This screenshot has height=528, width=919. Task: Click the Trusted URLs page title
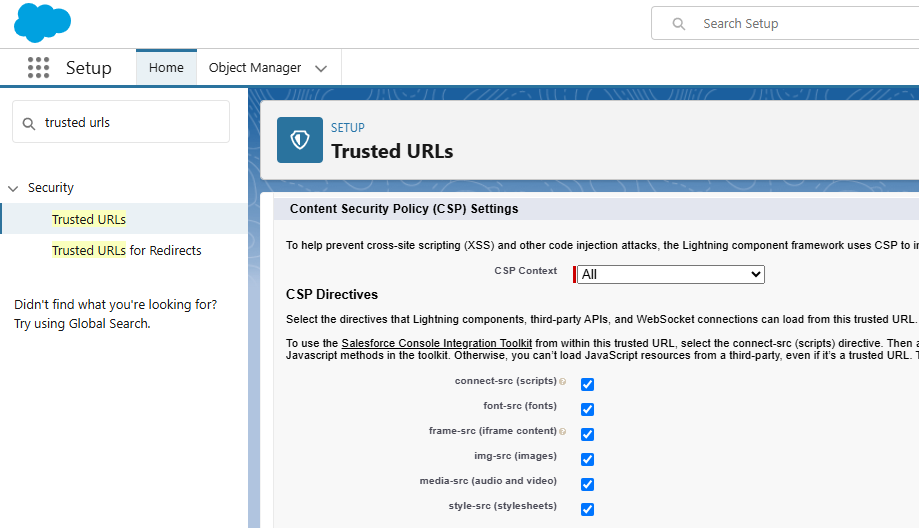392,151
